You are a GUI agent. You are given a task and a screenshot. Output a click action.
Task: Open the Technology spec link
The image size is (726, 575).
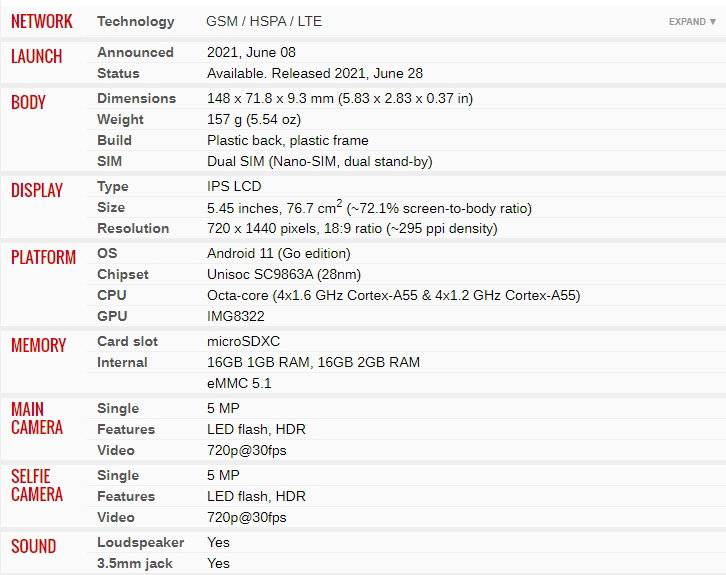coord(136,21)
